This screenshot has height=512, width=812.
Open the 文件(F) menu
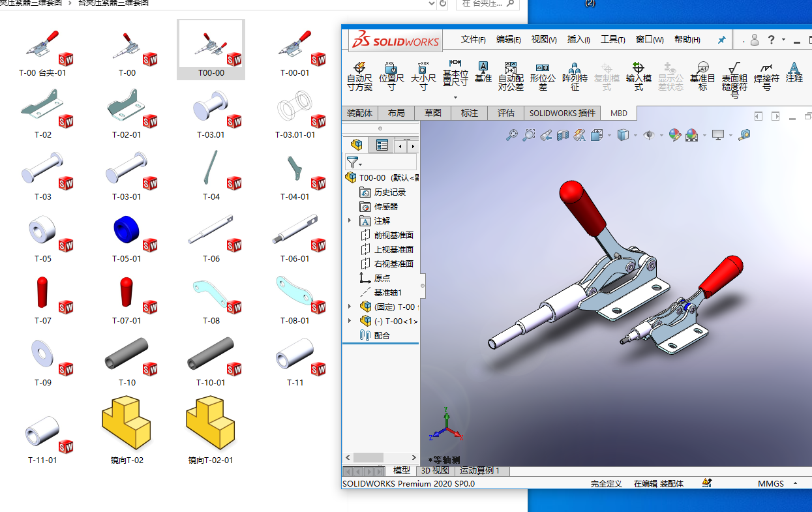[474, 39]
